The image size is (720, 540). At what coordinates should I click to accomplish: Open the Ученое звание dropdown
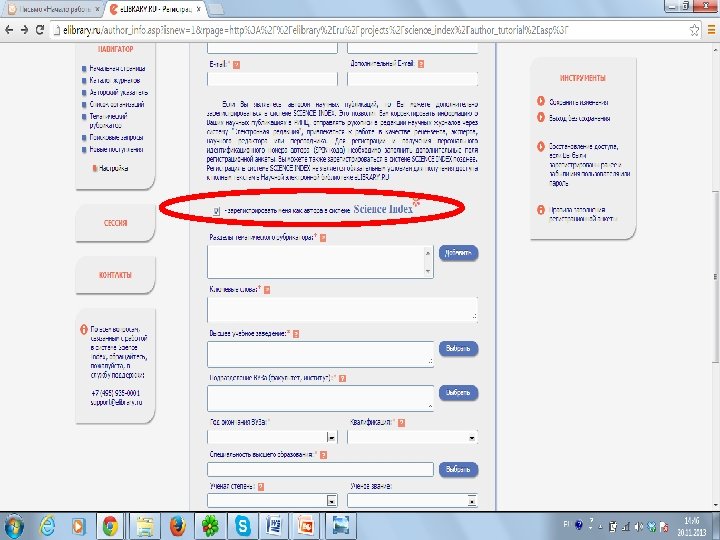[x=412, y=501]
